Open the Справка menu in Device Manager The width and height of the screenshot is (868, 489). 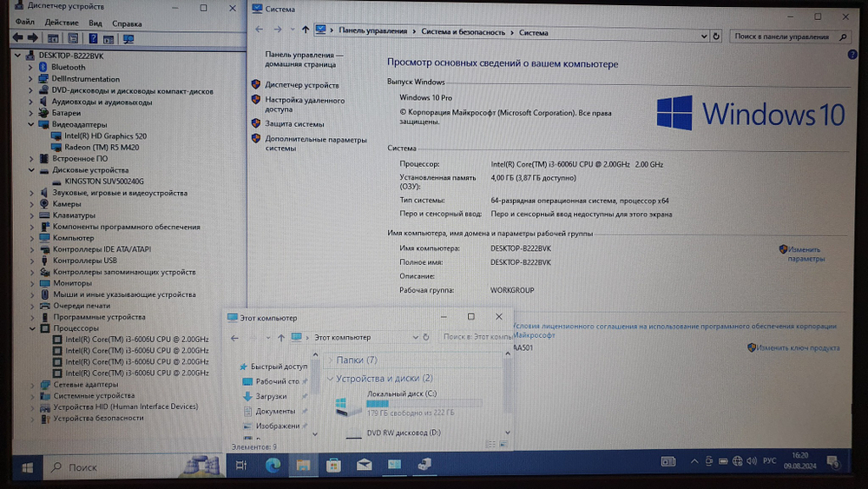(127, 23)
